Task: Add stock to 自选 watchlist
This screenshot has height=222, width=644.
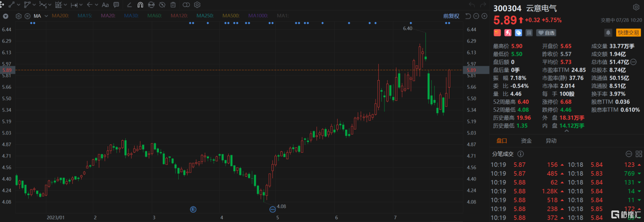Action: click(x=546, y=32)
